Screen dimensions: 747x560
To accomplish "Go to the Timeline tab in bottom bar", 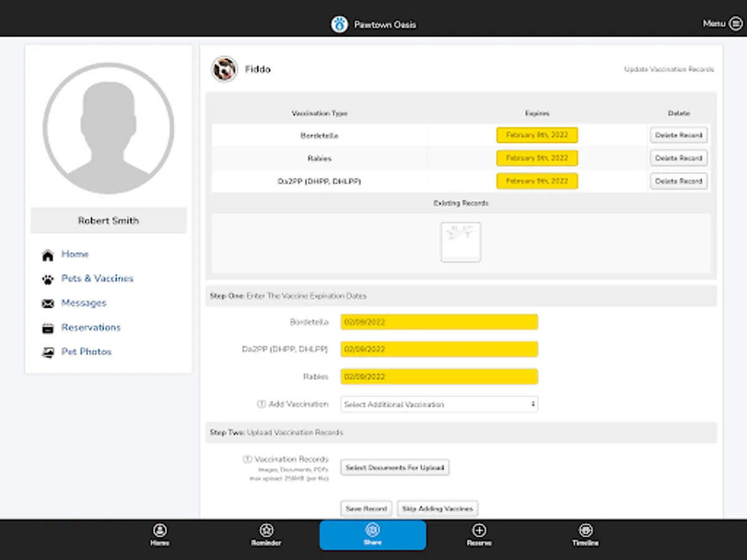I will tap(585, 534).
